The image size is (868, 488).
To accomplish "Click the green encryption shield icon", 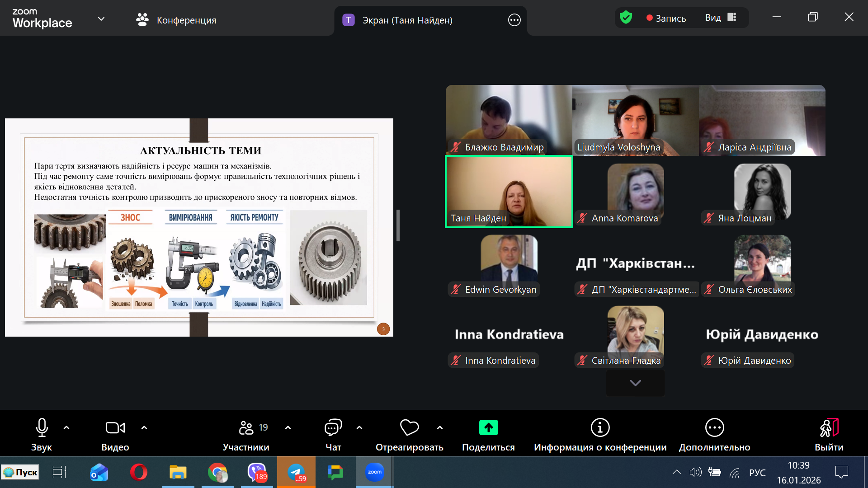I will pos(626,18).
